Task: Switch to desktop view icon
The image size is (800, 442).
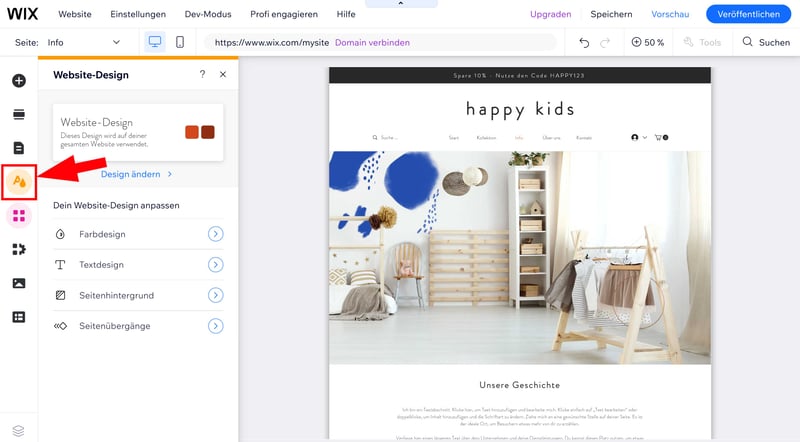Action: click(x=155, y=42)
